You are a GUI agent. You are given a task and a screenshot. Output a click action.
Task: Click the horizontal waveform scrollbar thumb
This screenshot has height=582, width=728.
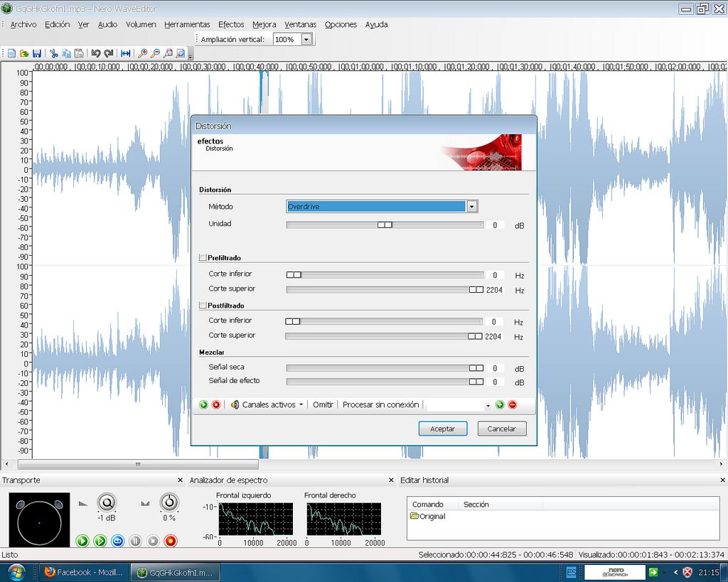(x=138, y=464)
